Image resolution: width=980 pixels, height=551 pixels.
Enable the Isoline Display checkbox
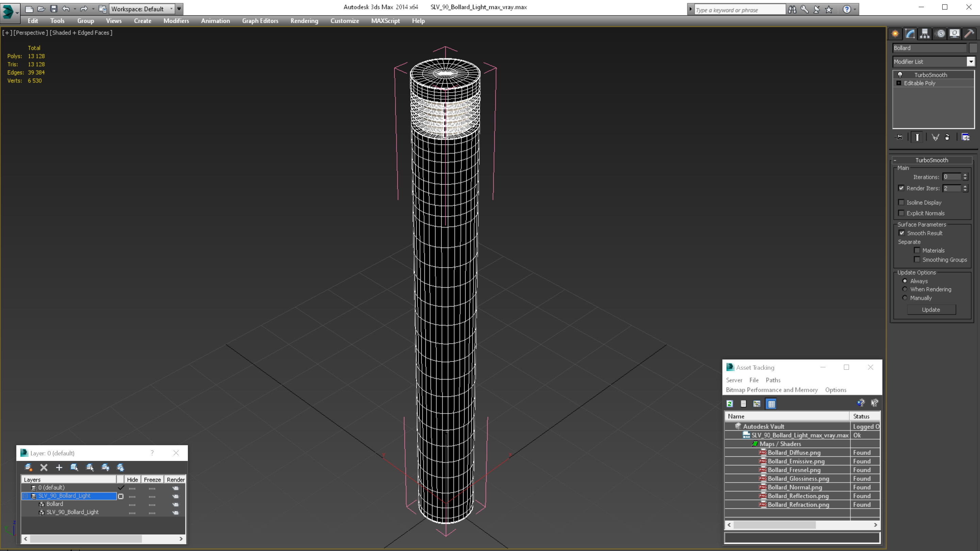pos(901,202)
